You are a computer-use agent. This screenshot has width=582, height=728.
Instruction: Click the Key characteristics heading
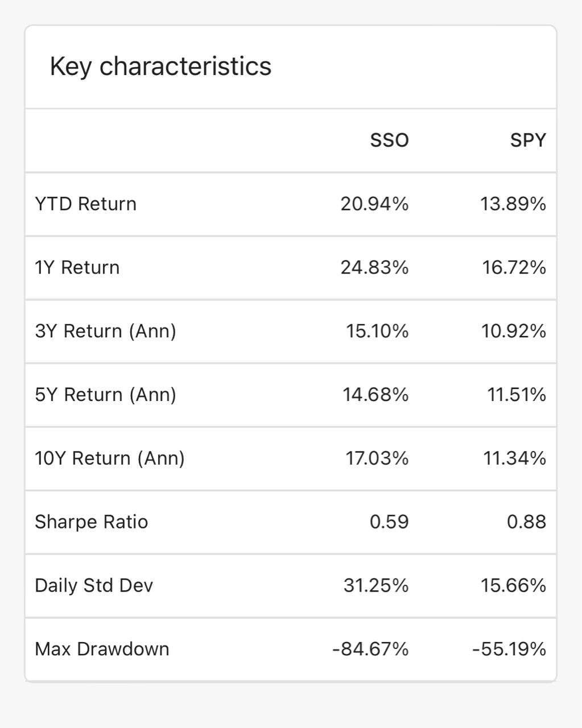pyautogui.click(x=160, y=66)
